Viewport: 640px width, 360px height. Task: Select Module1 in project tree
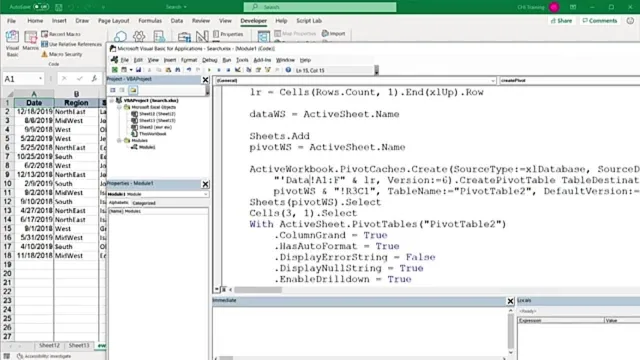pyautogui.click(x=143, y=147)
